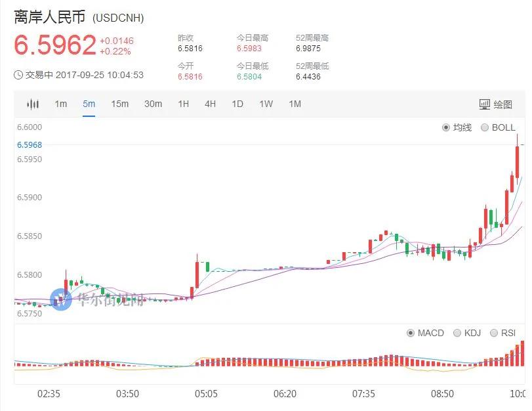Enable the BOLL indicator radio button
Image resolution: width=532 pixels, height=411 pixels.
tap(485, 127)
